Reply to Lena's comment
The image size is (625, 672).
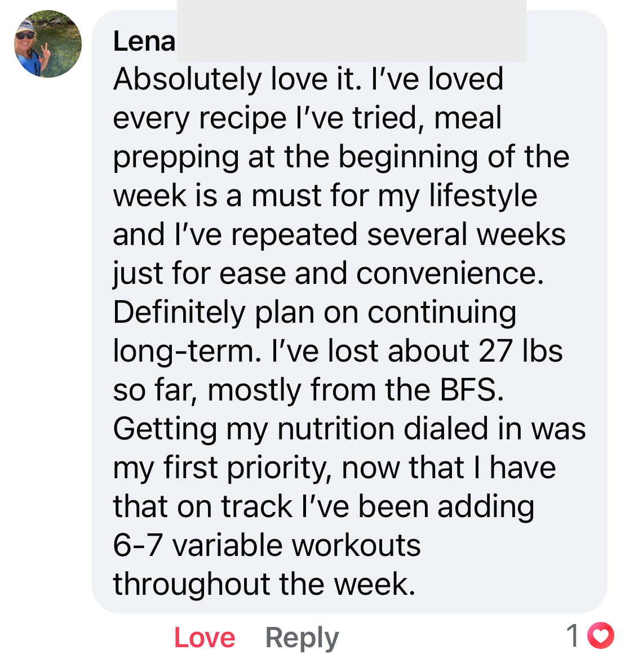[302, 639]
